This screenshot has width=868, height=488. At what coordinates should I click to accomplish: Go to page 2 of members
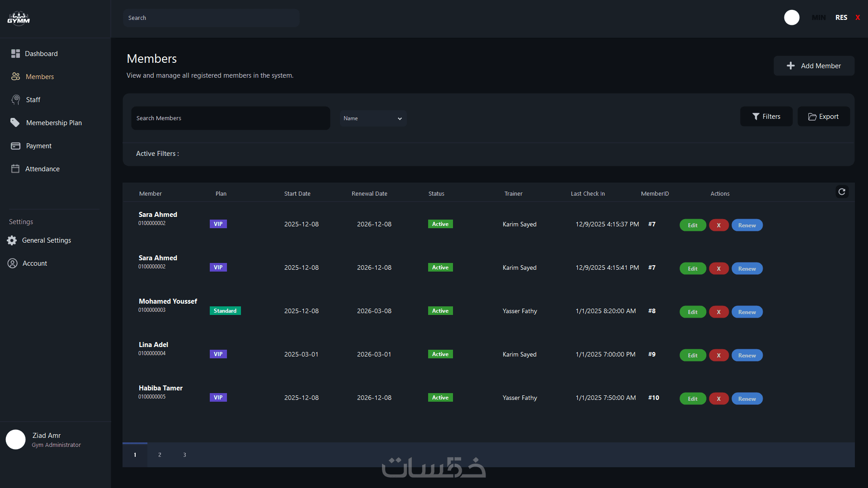[x=160, y=455]
